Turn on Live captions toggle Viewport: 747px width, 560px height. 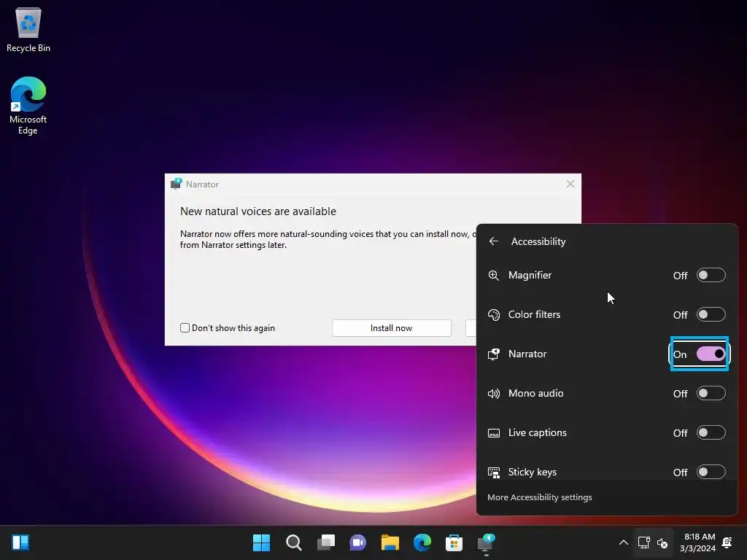pyautogui.click(x=711, y=433)
